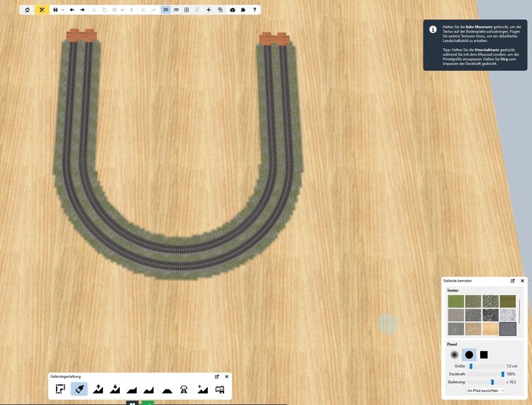This screenshot has width=532, height=405.
Task: Open plugins via the puzzle piece icon
Action: point(243,10)
